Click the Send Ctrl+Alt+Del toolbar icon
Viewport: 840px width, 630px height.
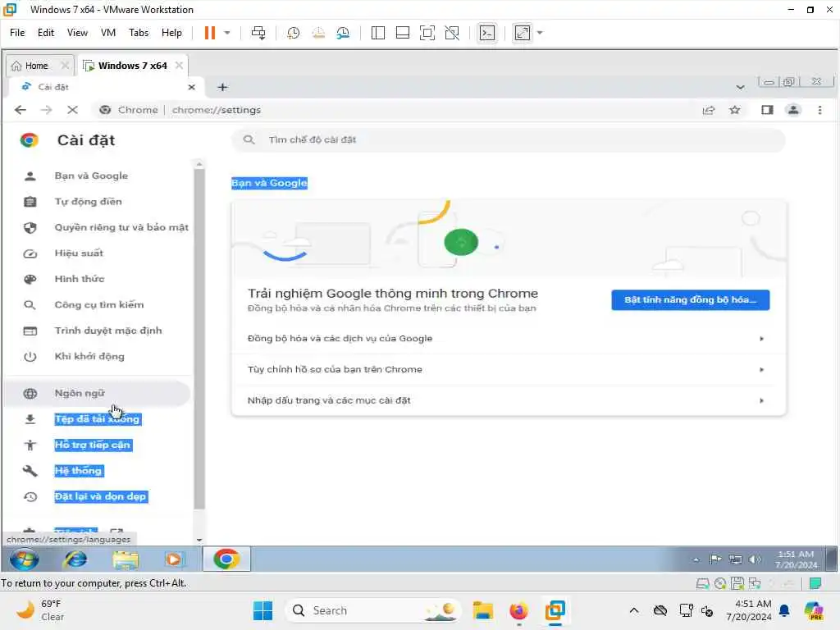point(258,33)
